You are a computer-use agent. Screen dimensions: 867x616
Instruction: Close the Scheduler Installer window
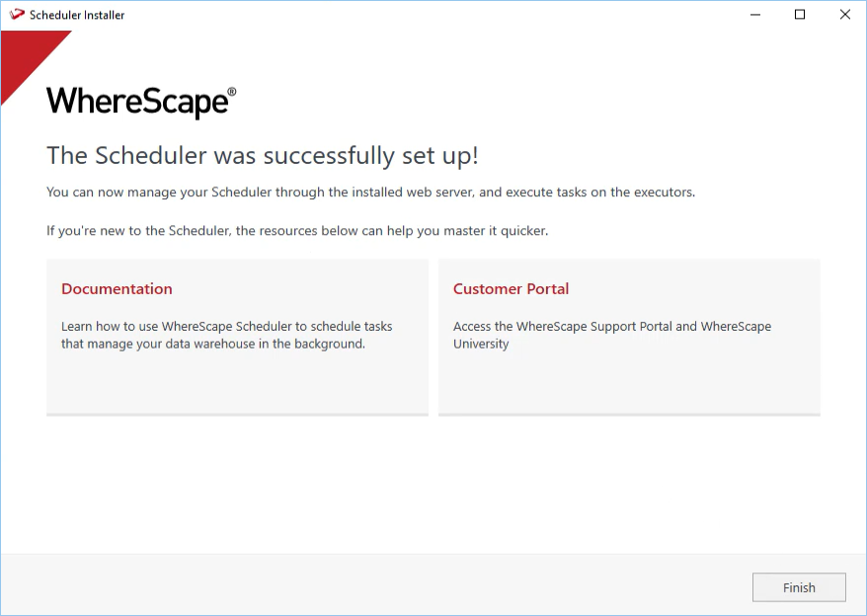pyautogui.click(x=845, y=15)
